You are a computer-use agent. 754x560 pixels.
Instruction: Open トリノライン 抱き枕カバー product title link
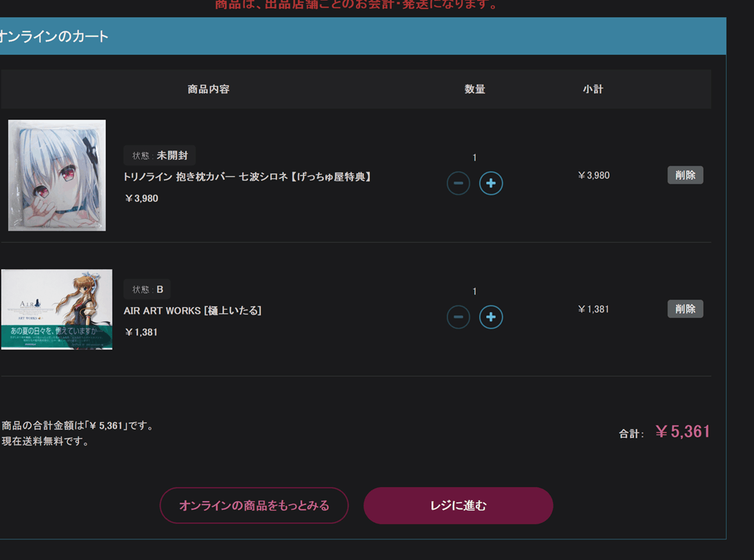pos(248,177)
